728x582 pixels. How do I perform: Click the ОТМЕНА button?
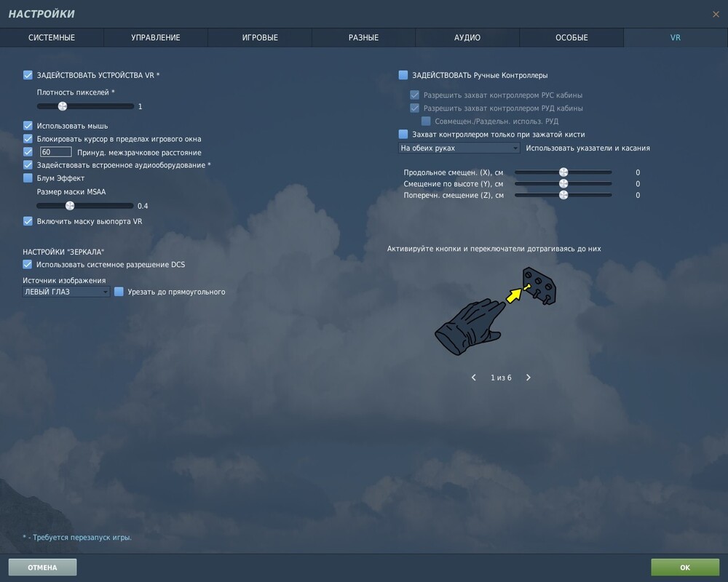pyautogui.click(x=42, y=567)
